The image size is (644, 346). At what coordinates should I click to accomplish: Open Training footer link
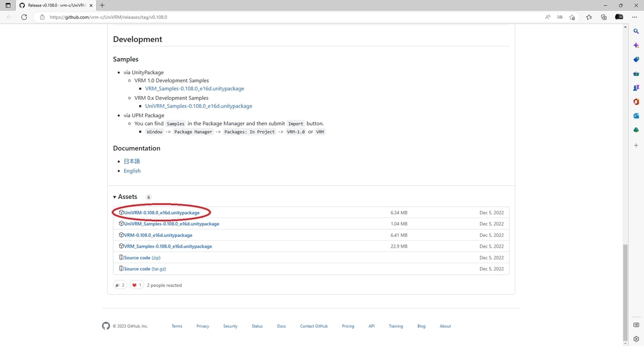396,326
